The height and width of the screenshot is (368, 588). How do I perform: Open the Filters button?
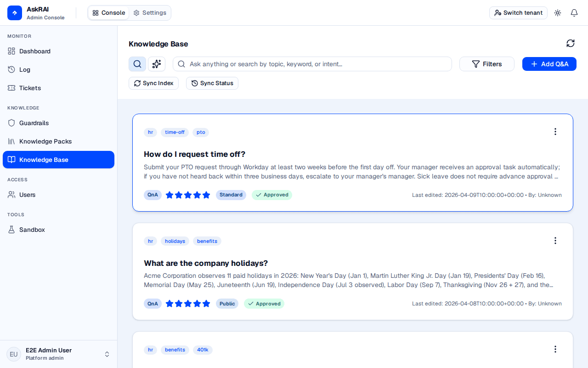pos(487,64)
